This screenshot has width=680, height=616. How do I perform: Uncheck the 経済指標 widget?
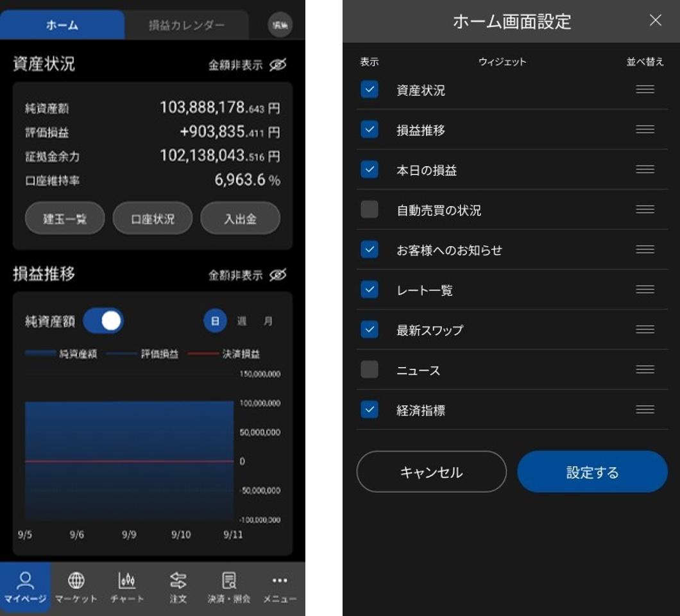(369, 409)
